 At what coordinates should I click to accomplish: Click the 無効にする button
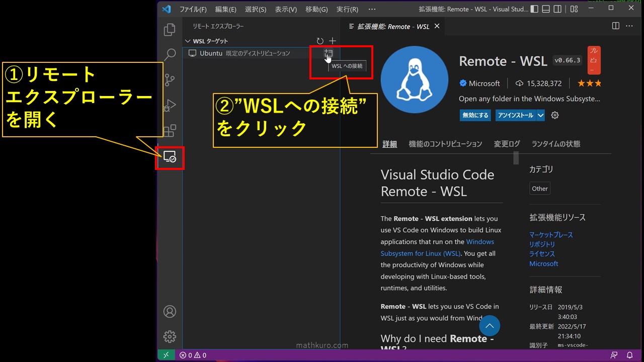[475, 115]
